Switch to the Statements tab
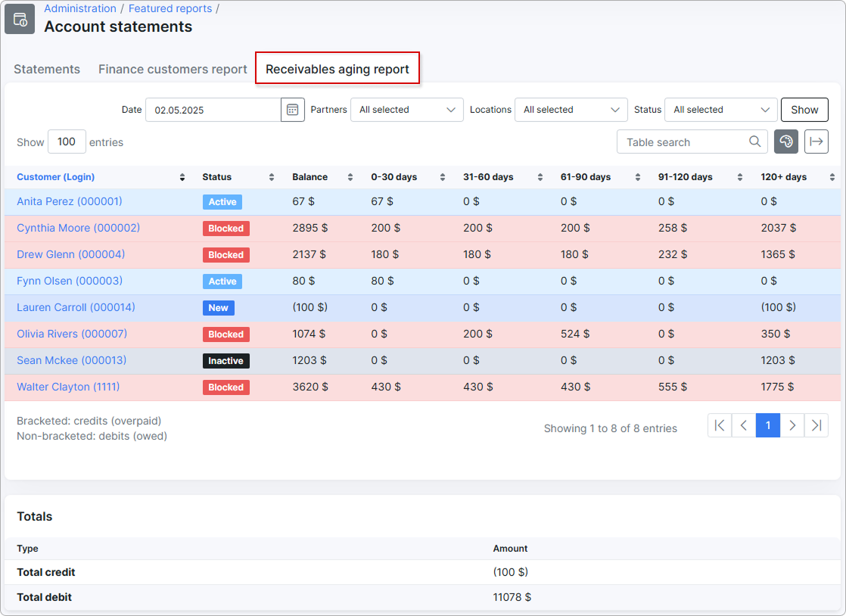 (x=47, y=69)
